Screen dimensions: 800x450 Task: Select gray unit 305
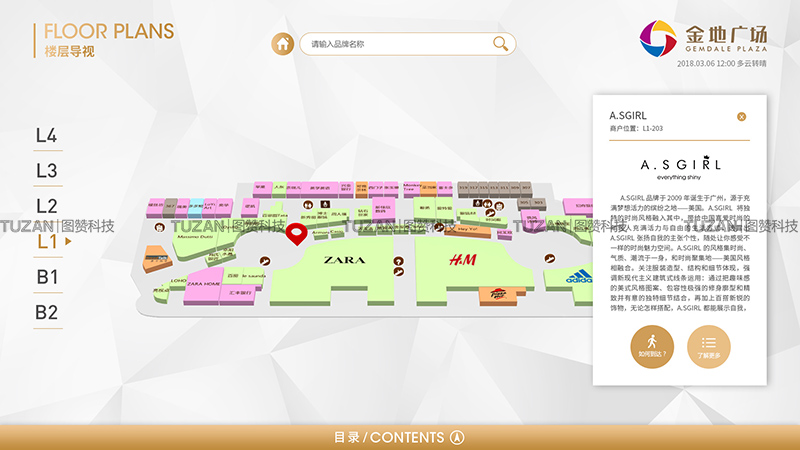(x=525, y=204)
